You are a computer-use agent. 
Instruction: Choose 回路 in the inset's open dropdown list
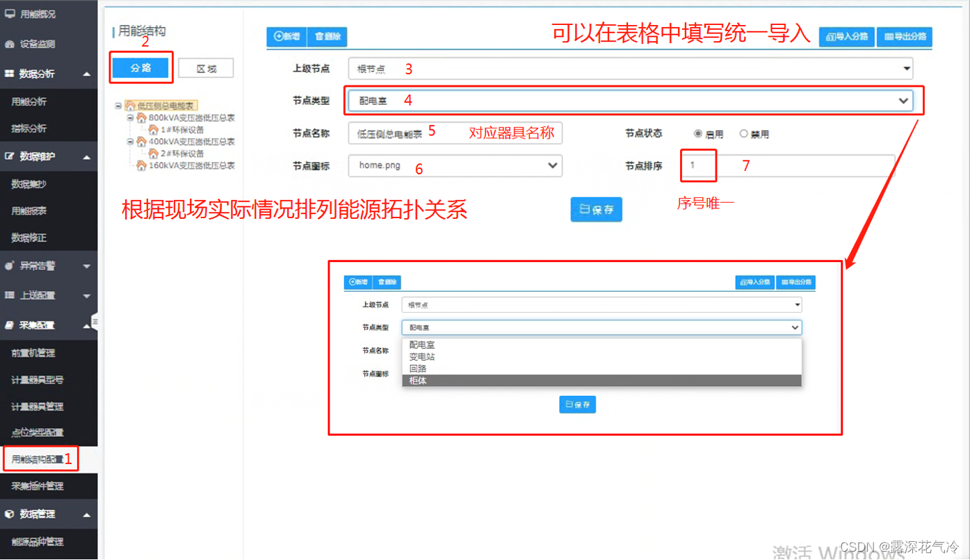point(601,368)
